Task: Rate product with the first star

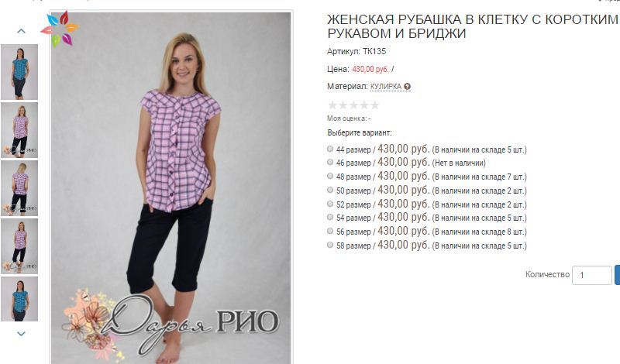Action: [332, 105]
